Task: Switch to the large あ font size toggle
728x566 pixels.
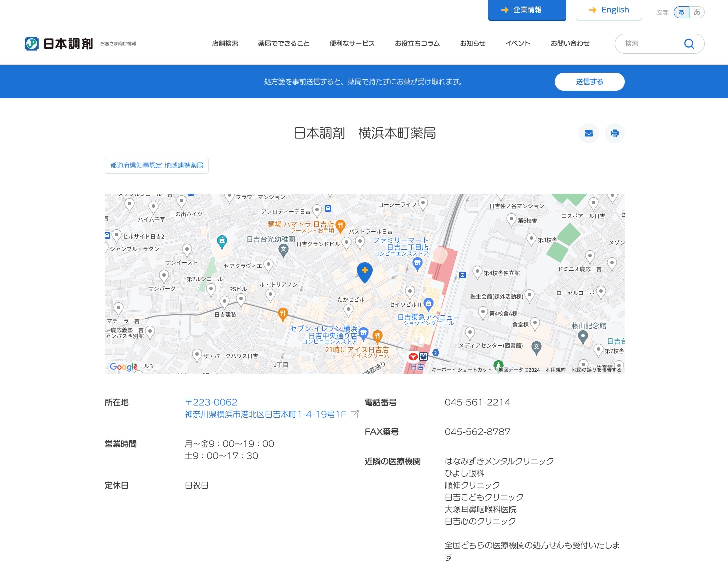Action: [697, 12]
